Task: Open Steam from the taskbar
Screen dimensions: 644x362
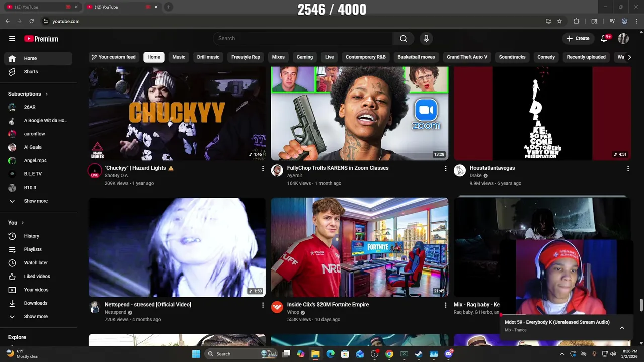Action: pyautogui.click(x=419, y=354)
